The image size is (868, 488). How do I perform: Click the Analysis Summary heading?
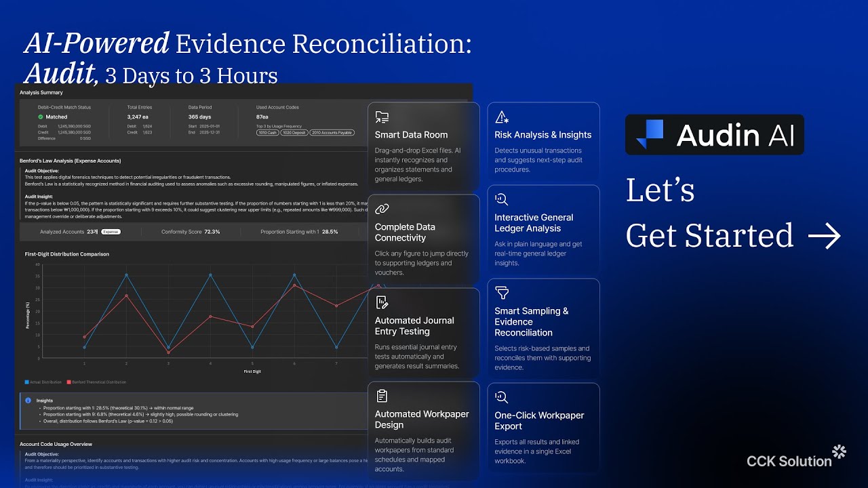(41, 92)
